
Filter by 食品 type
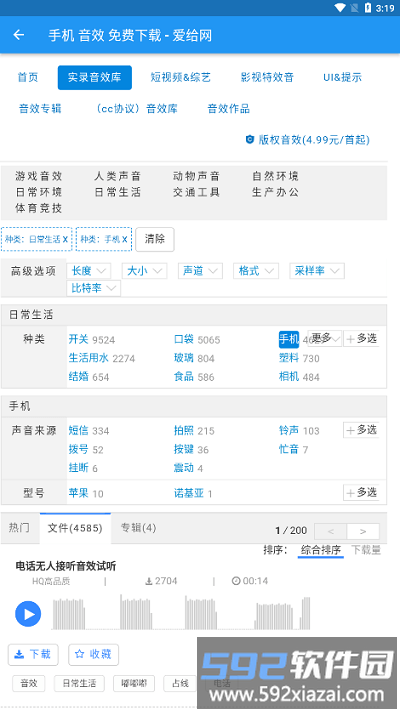point(184,377)
